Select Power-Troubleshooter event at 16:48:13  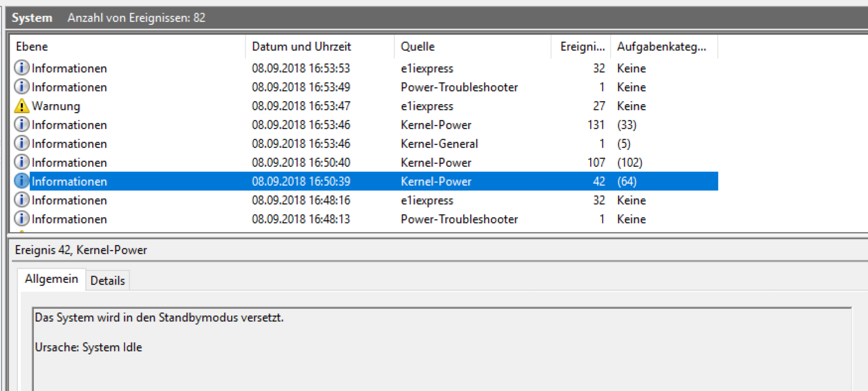pyautogui.click(x=365, y=219)
